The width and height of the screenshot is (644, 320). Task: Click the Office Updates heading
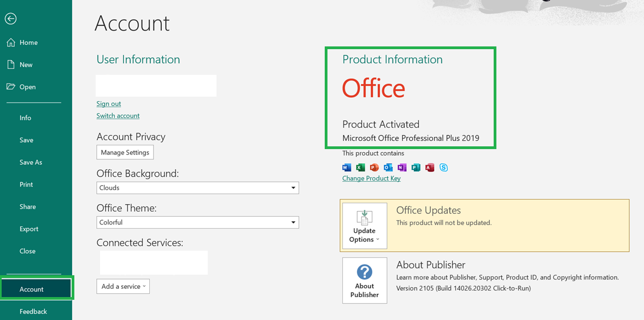(429, 210)
